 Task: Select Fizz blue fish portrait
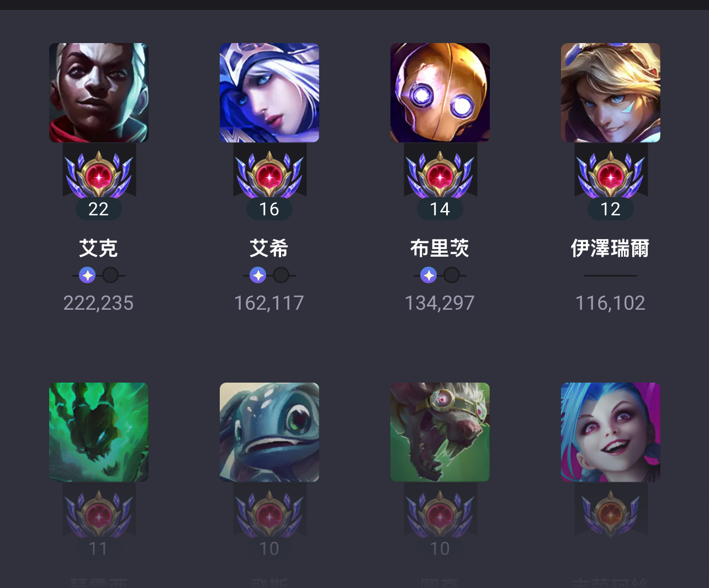tap(269, 432)
